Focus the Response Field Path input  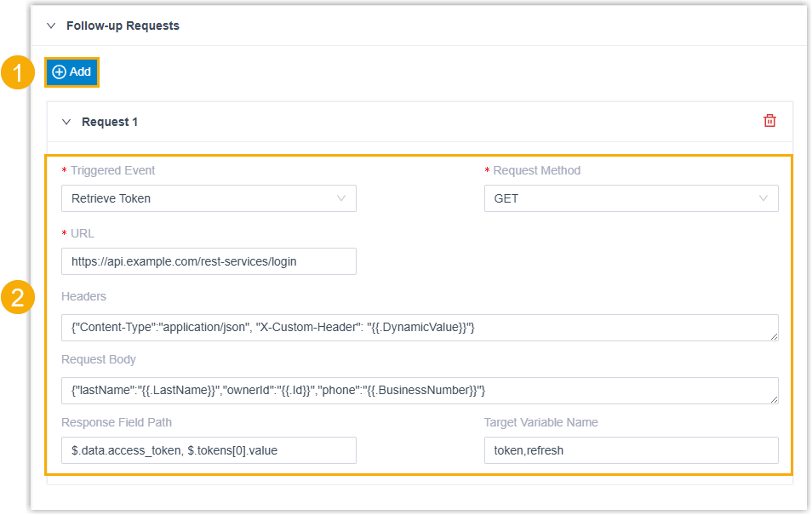click(x=209, y=450)
